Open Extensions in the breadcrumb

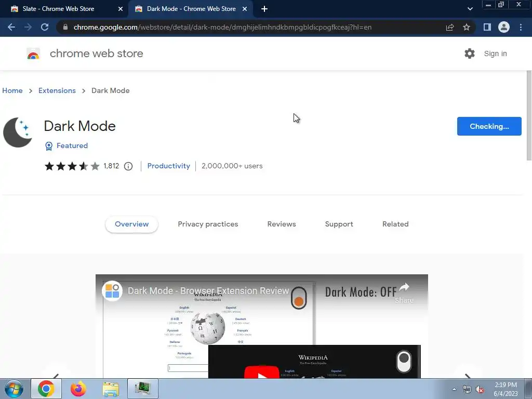(x=57, y=90)
